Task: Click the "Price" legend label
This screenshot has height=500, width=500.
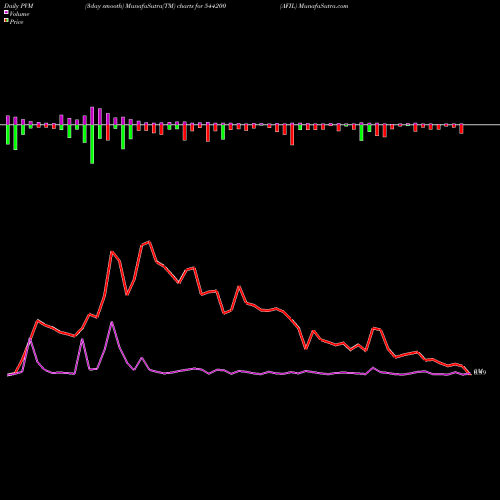Action: (16, 22)
